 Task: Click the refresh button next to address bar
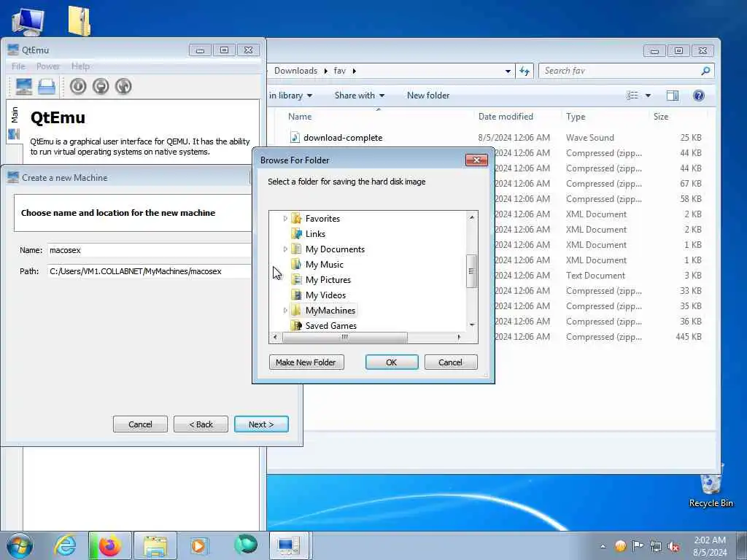[x=525, y=71]
